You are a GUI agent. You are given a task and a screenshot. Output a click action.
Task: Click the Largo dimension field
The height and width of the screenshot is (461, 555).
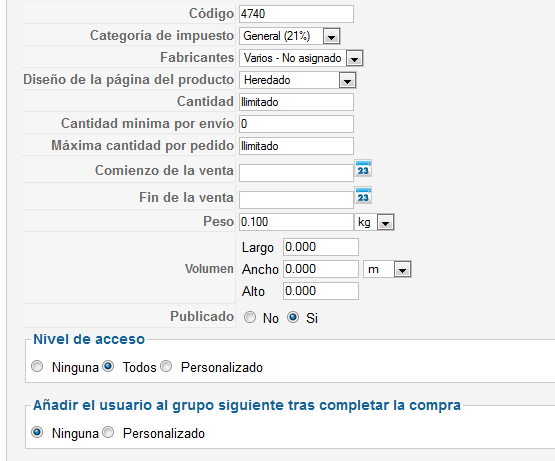click(x=321, y=247)
